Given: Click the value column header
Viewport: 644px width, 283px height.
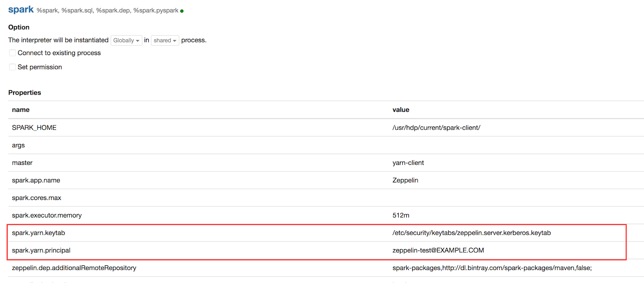Looking at the screenshot, I should (x=401, y=110).
